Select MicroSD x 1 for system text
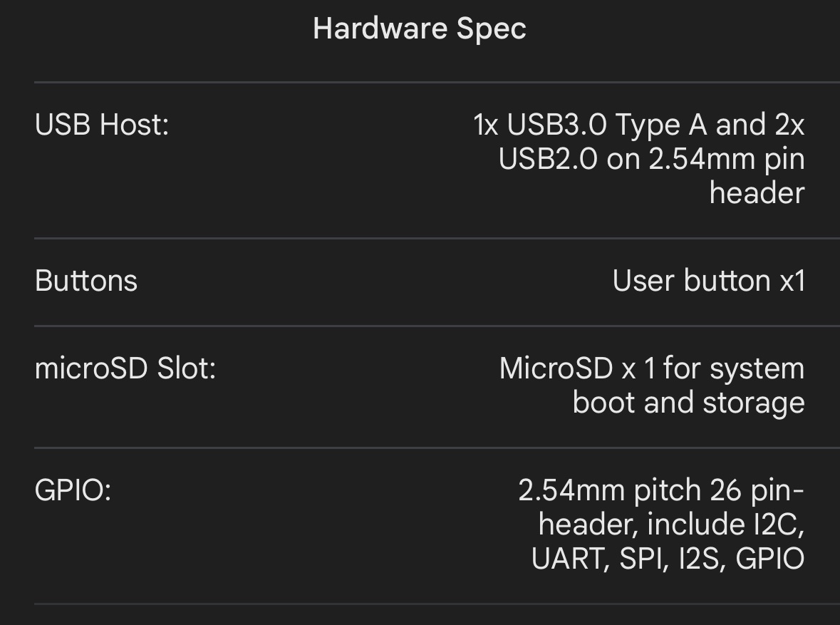 (652, 368)
